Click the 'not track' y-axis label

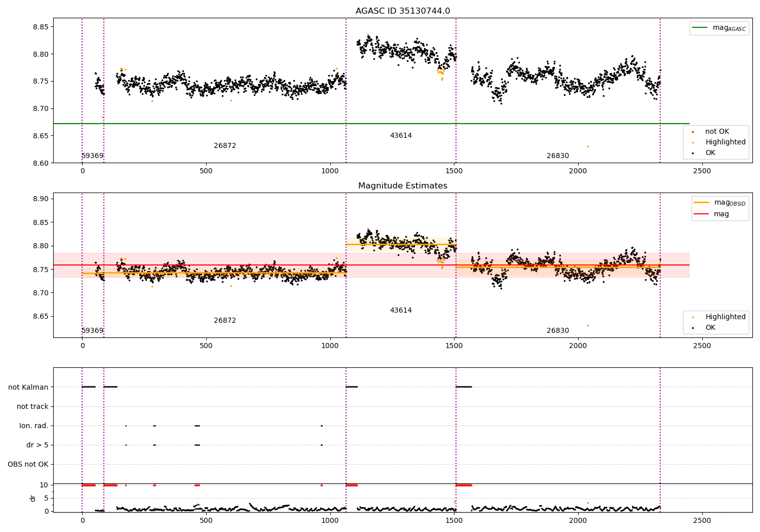point(32,406)
